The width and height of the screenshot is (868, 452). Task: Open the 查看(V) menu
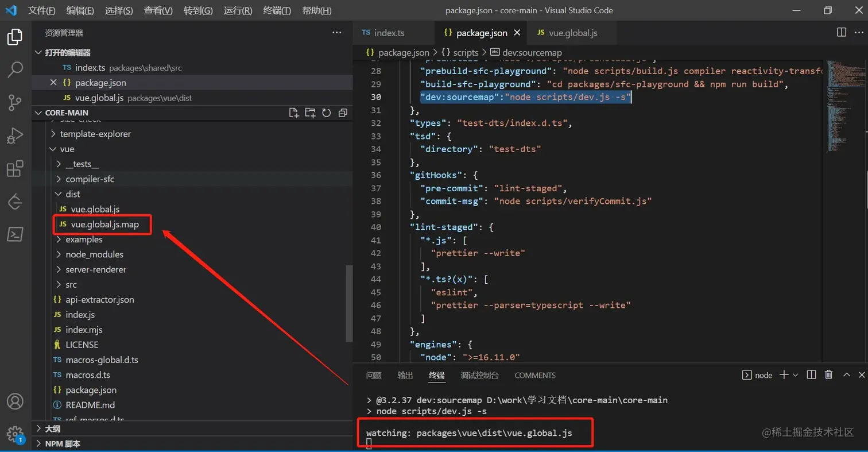tap(158, 10)
